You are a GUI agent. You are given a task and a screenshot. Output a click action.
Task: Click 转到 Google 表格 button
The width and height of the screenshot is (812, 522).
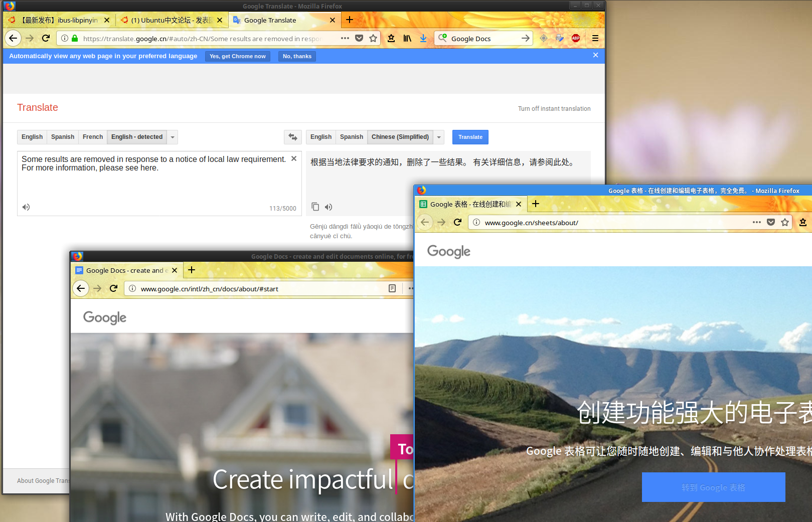(x=713, y=487)
